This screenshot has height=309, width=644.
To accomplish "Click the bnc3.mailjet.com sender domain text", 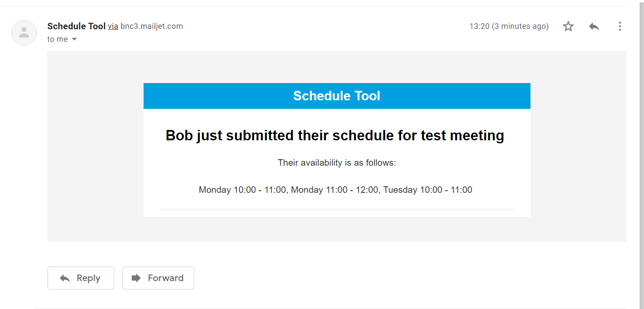I will coord(152,26).
